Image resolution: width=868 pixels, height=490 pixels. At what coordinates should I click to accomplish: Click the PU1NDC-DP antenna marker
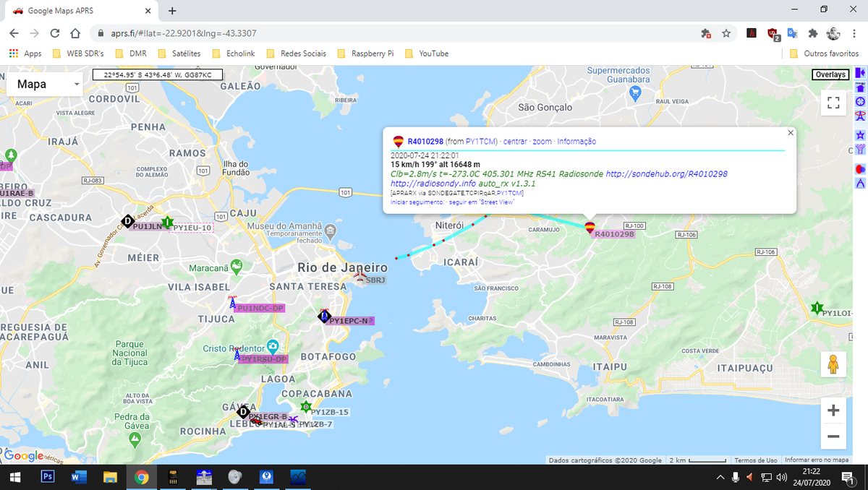(232, 303)
